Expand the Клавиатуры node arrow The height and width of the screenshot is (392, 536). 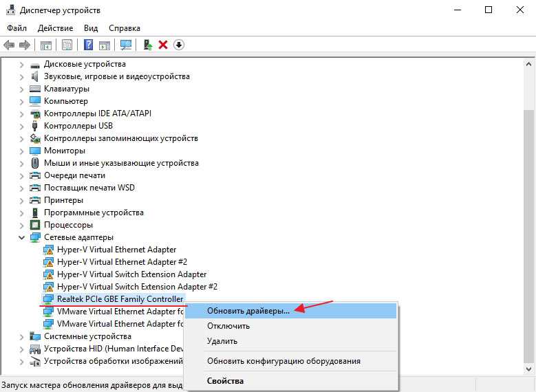(x=21, y=89)
